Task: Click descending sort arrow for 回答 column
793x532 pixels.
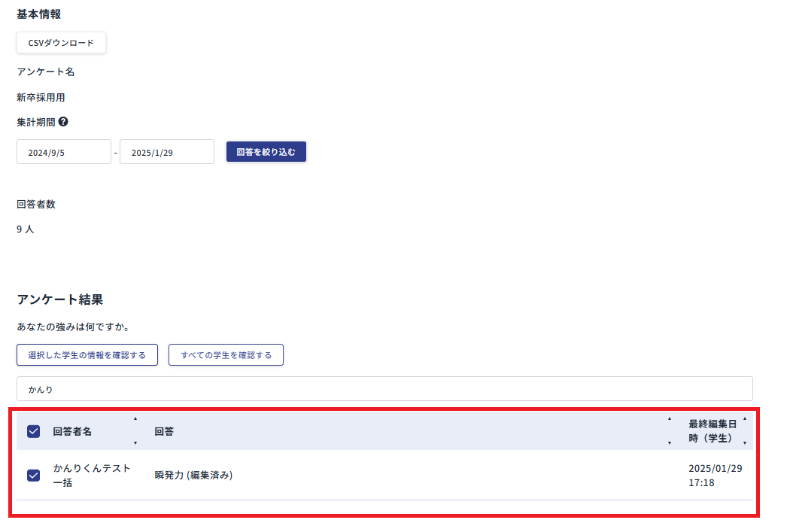Action: [x=669, y=443]
